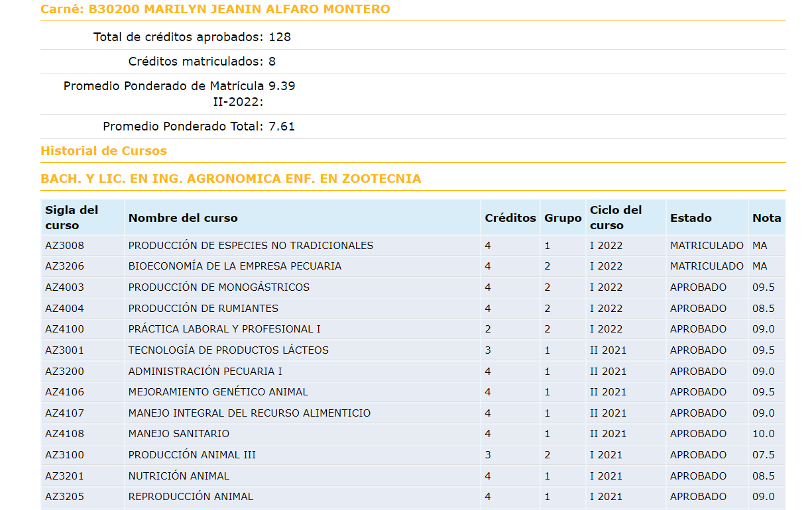
Task: Click the 'Estado' column header
Action: tap(691, 218)
